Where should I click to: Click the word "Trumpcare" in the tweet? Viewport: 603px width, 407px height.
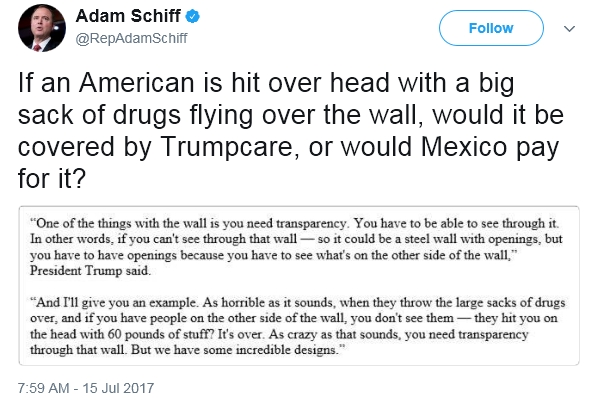pyautogui.click(x=227, y=147)
